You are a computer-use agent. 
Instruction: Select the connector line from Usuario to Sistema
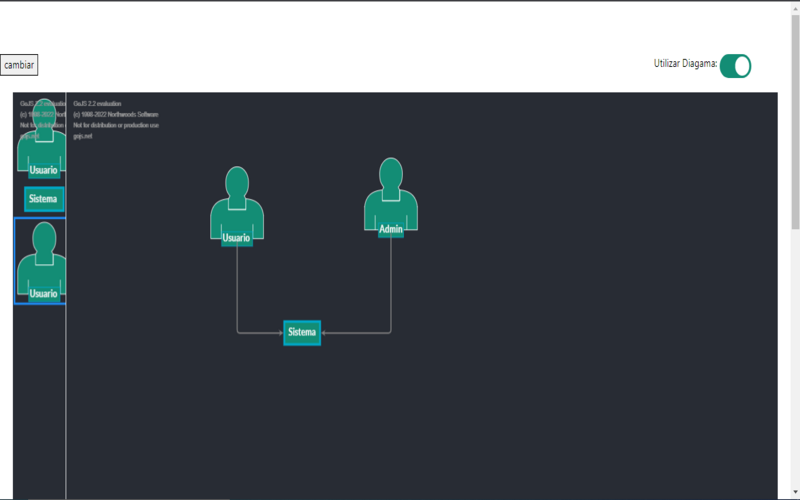[237, 290]
